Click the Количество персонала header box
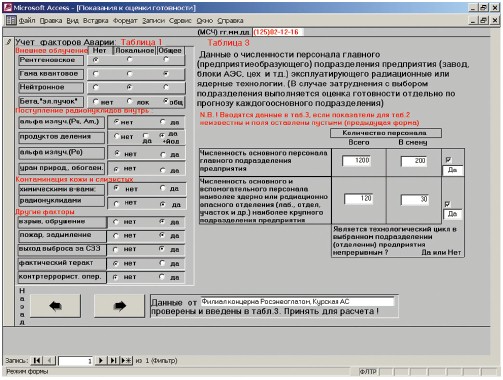Image resolution: width=503 pixels, height=380 pixels. [x=386, y=133]
